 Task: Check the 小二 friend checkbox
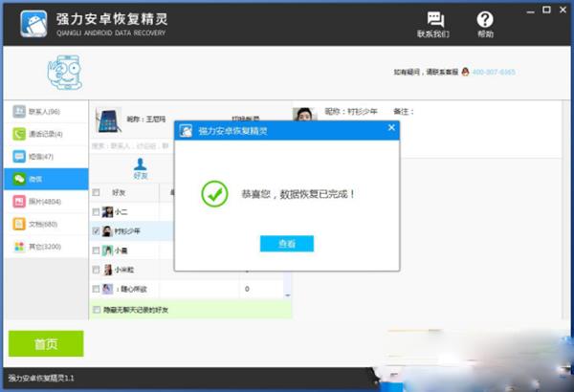point(96,212)
